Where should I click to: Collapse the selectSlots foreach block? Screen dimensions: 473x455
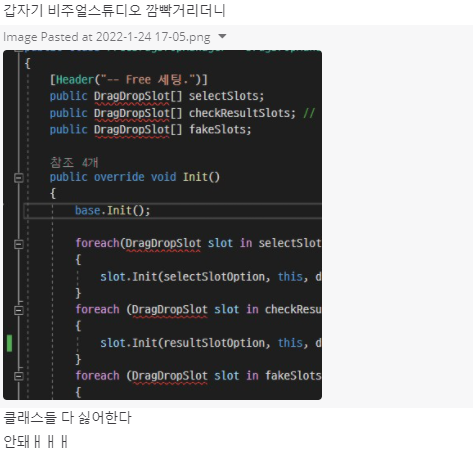point(19,244)
